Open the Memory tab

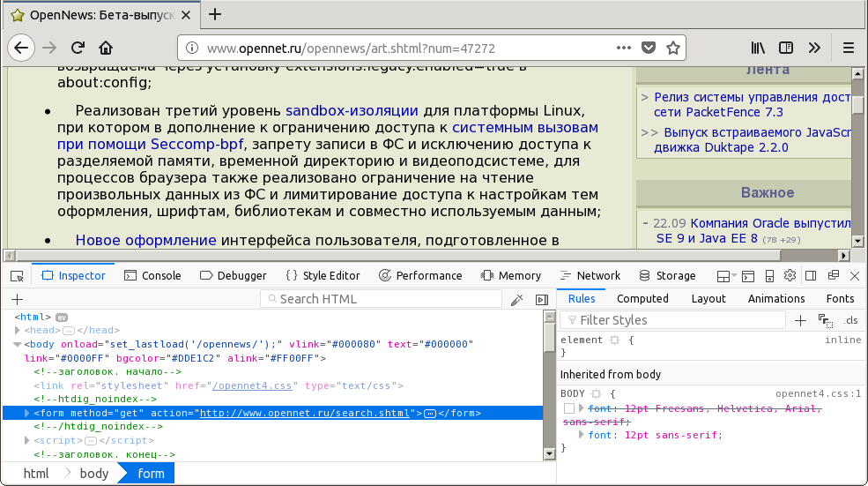point(510,275)
